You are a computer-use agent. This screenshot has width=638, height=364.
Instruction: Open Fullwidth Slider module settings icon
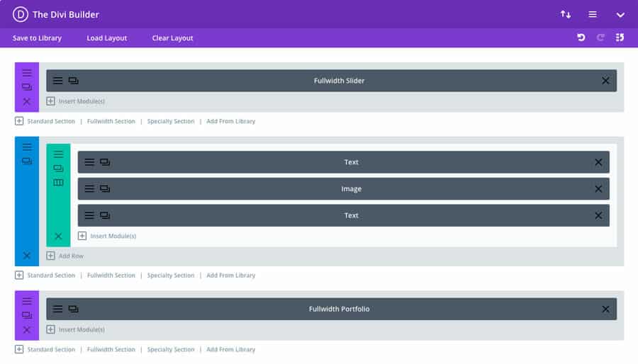[58, 81]
